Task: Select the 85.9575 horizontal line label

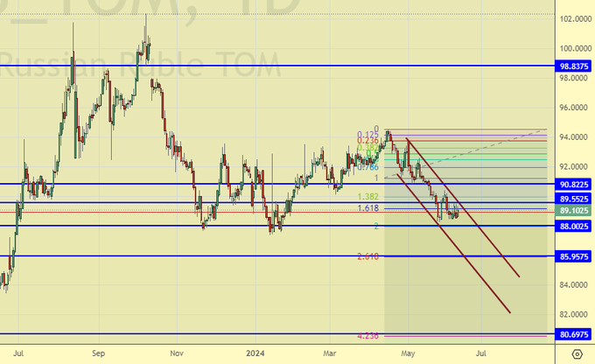Action: (575, 256)
